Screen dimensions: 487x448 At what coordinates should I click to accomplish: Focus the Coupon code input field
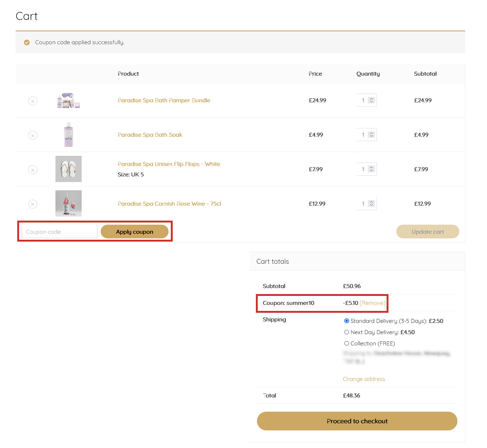tap(59, 232)
